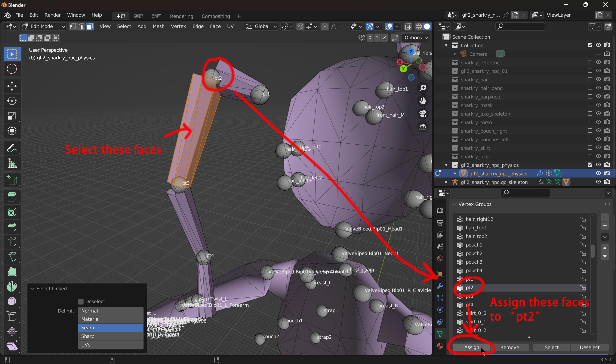Click Select button under vertex groups
Screen dimensions: 616x364
(551, 347)
